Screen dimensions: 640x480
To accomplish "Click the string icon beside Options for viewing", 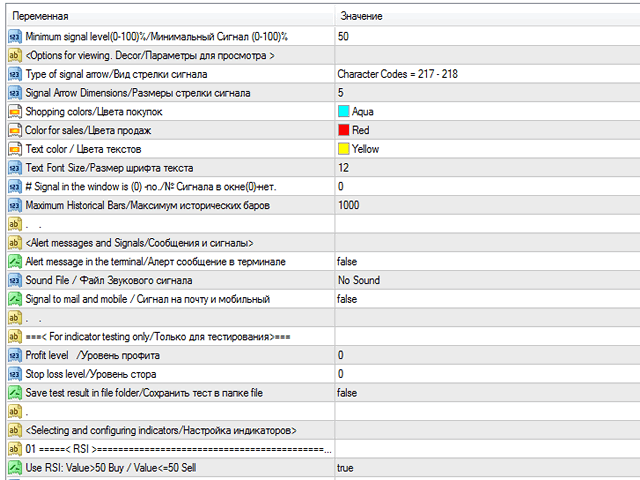I will point(15,56).
